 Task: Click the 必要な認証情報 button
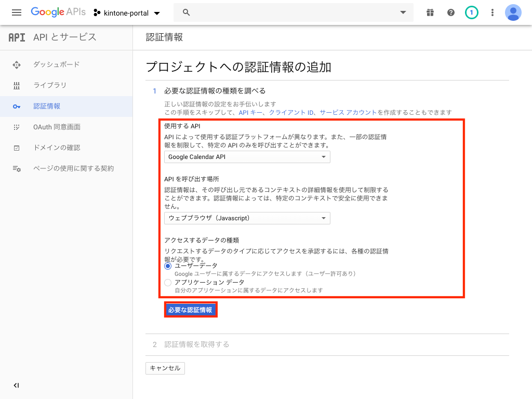(190, 310)
